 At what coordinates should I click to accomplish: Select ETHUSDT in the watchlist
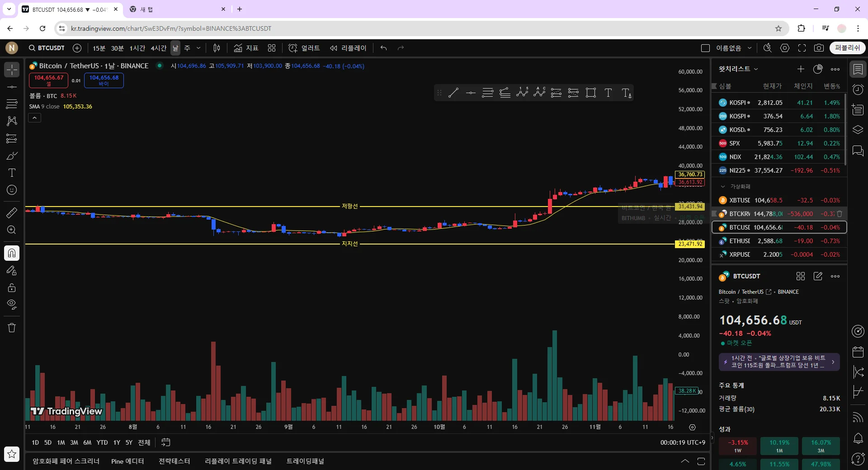click(x=779, y=241)
